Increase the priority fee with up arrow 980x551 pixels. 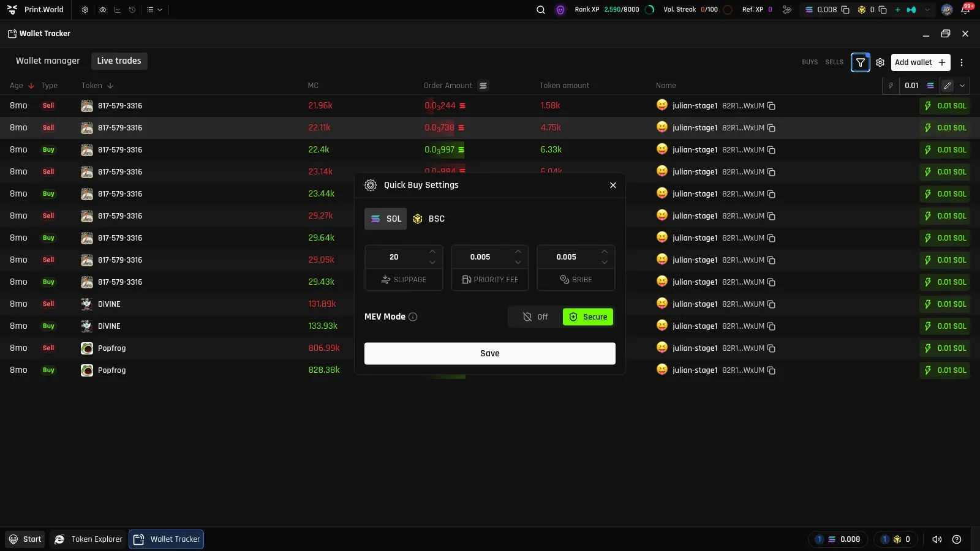(518, 252)
